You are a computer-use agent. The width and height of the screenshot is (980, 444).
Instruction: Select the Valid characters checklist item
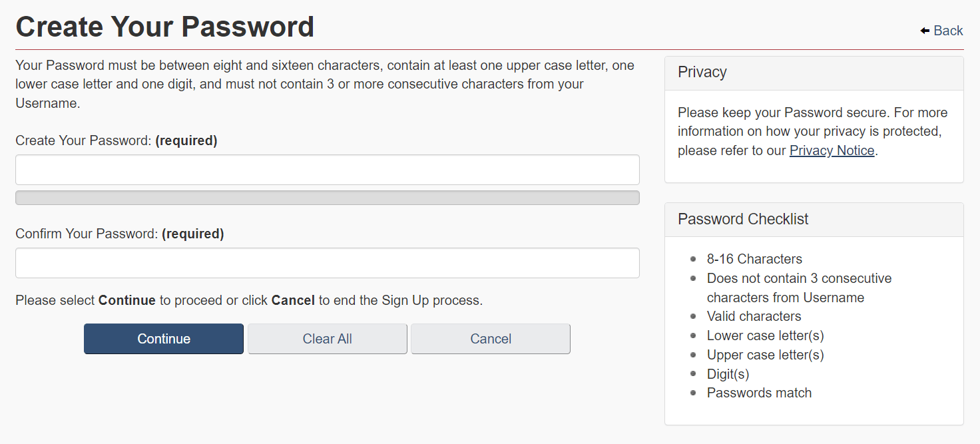[754, 316]
